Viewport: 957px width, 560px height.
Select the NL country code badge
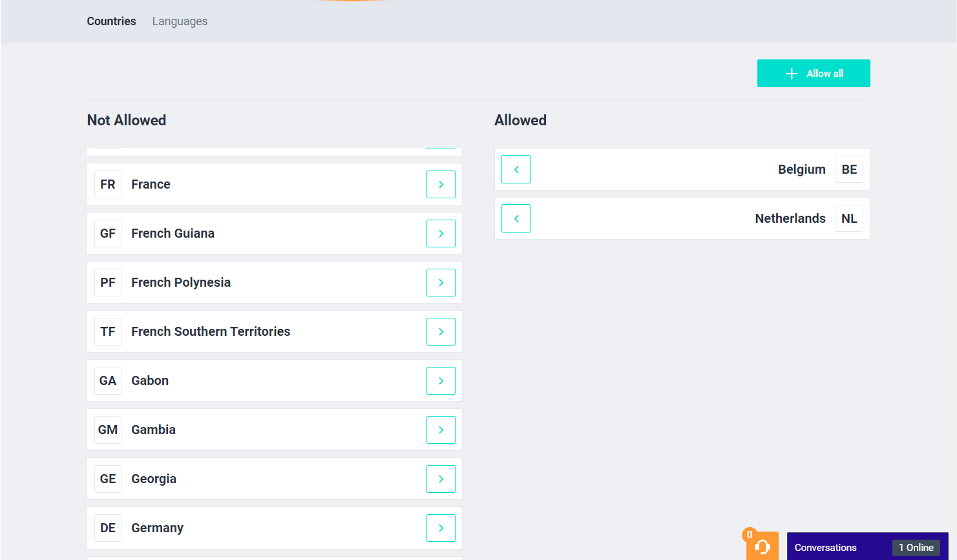pos(849,218)
